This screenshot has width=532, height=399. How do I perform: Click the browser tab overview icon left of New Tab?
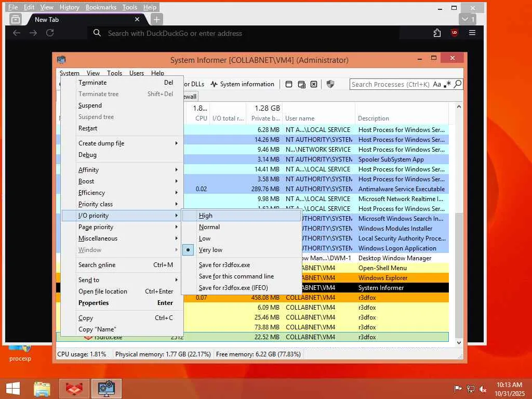tap(15, 19)
